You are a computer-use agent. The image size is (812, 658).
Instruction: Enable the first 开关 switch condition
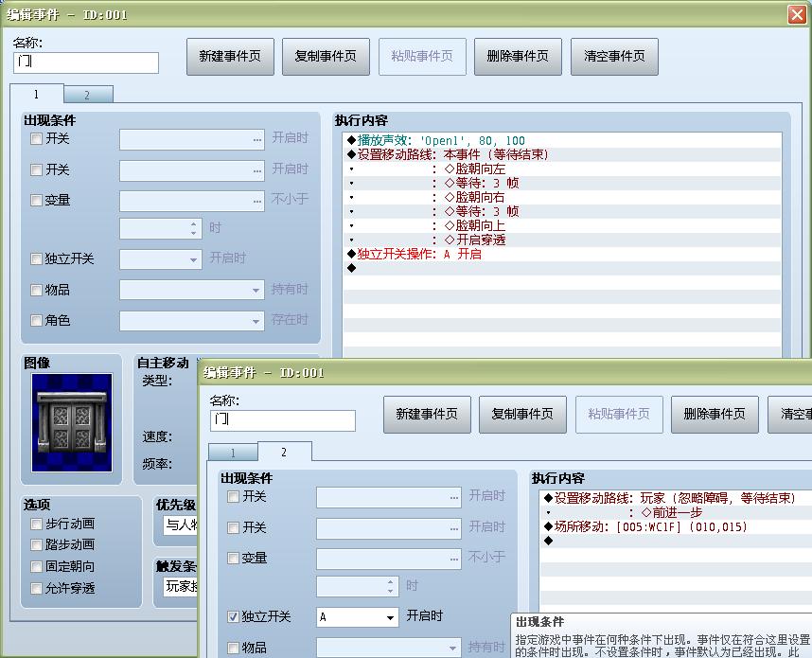coord(36,139)
